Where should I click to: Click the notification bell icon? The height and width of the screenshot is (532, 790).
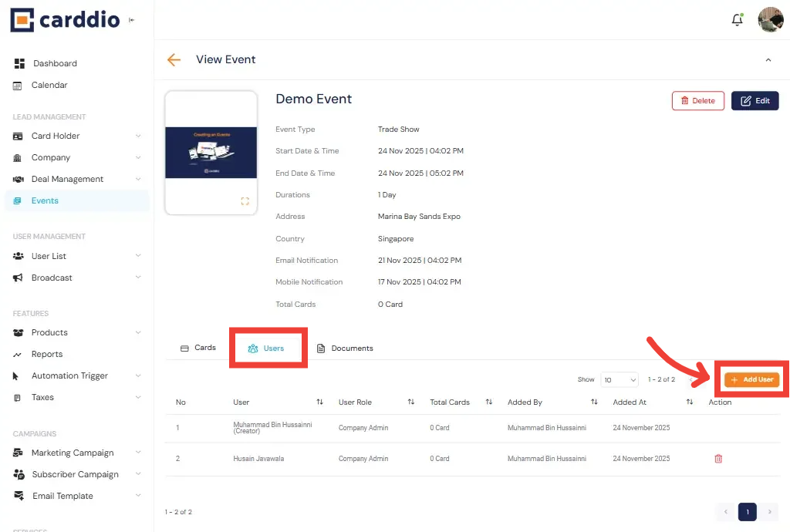point(737,20)
